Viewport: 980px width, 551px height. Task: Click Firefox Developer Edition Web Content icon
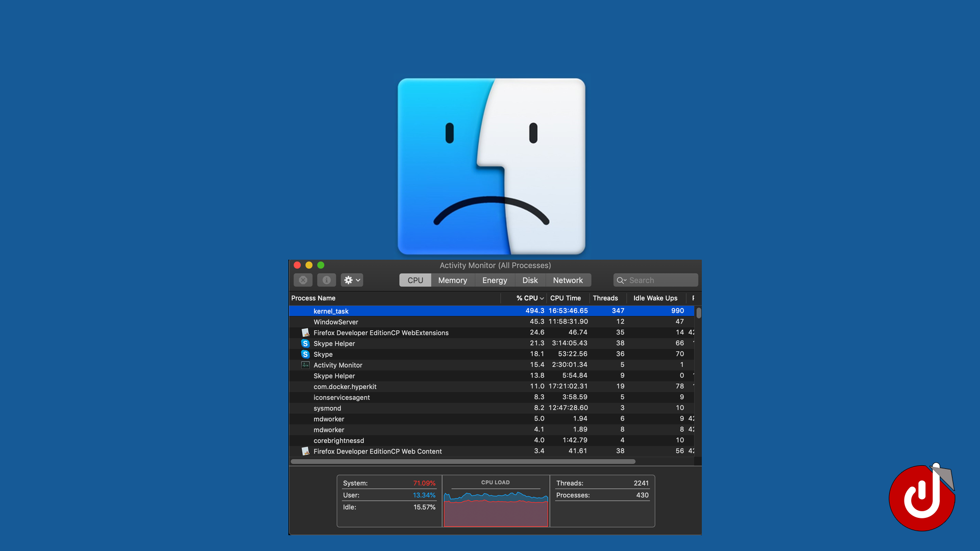pyautogui.click(x=305, y=451)
